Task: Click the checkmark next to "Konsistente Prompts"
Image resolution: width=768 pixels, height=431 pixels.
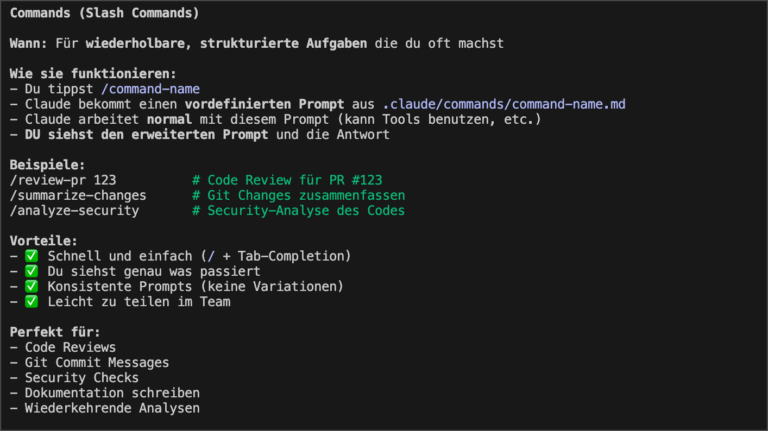Action: 31,286
